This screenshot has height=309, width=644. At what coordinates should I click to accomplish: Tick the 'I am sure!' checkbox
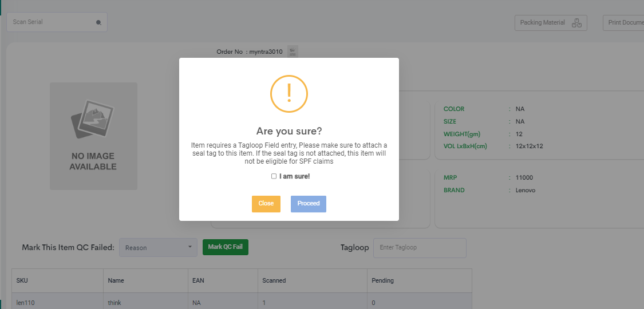coord(274,176)
